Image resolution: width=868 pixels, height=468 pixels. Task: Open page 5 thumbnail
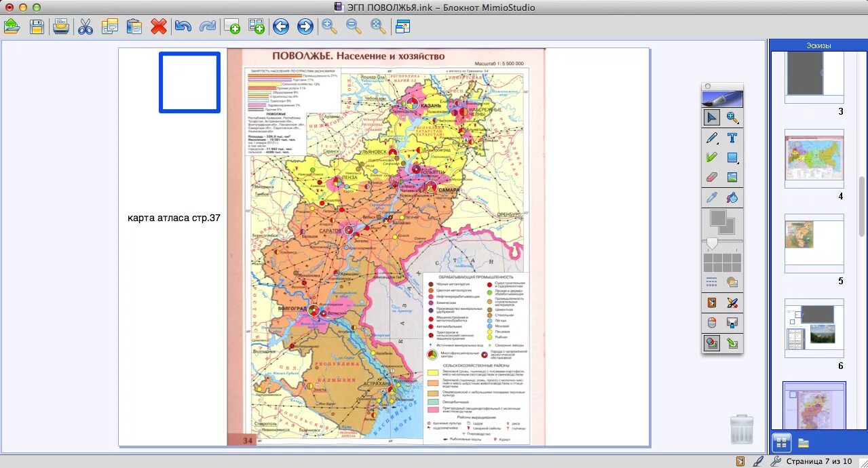click(814, 243)
